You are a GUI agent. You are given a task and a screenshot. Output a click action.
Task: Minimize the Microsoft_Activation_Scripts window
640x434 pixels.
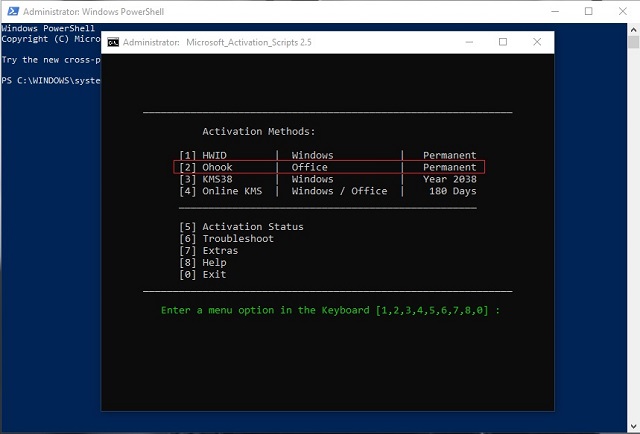pos(469,42)
